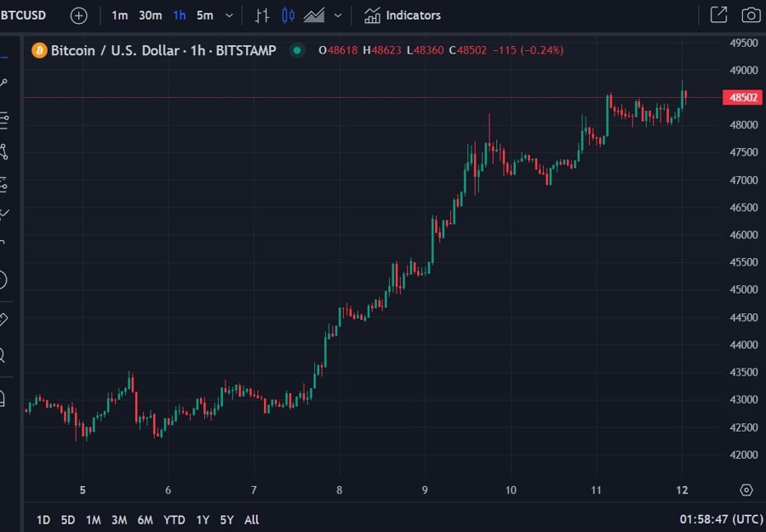The image size is (766, 532).
Task: Switch to the area chart style
Action: [x=314, y=15]
